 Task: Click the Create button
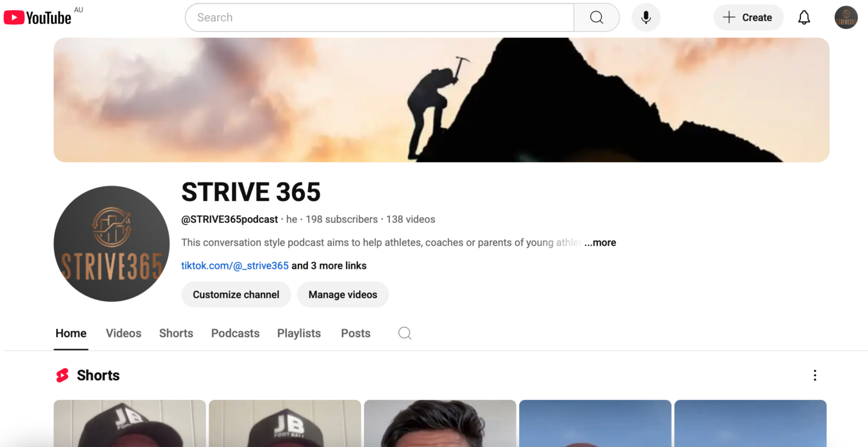tap(748, 17)
